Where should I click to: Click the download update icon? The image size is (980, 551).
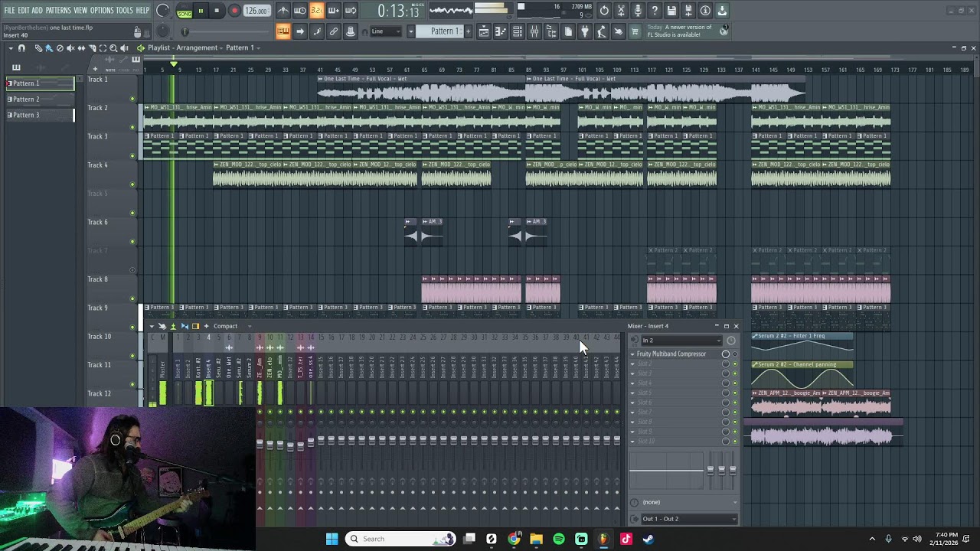[x=722, y=11]
